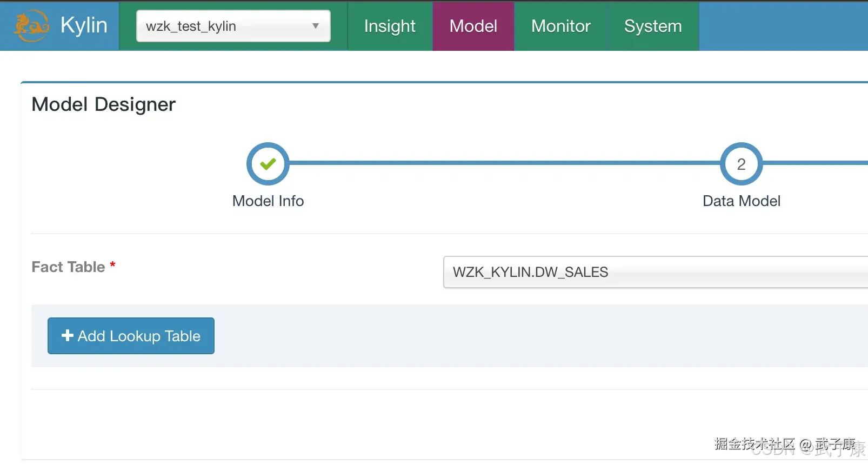Switch to the Model tab
868x464 pixels.
[473, 26]
